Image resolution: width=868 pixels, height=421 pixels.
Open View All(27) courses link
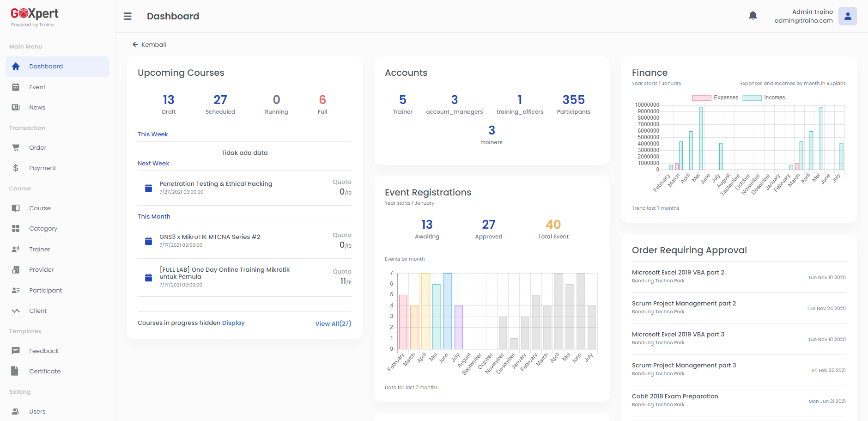coord(333,323)
